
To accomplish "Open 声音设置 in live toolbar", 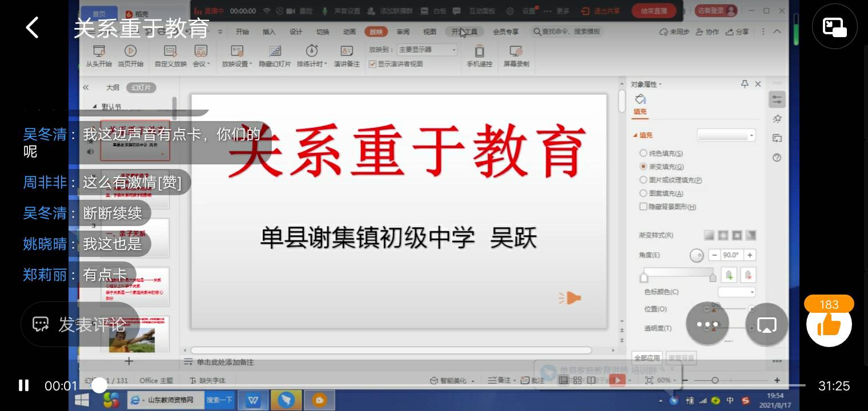I will (341, 11).
